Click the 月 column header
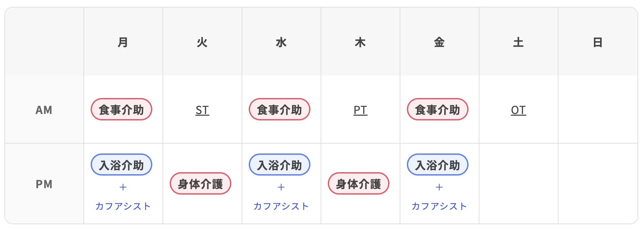This screenshot has width=644, height=230. (x=123, y=43)
